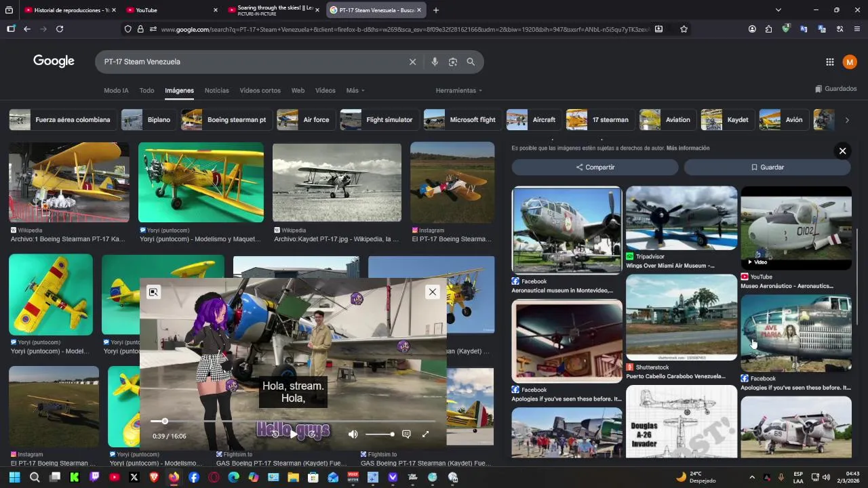Screen dimensions: 868x488
Task: Close the picture-in-picture video
Action: point(433,292)
